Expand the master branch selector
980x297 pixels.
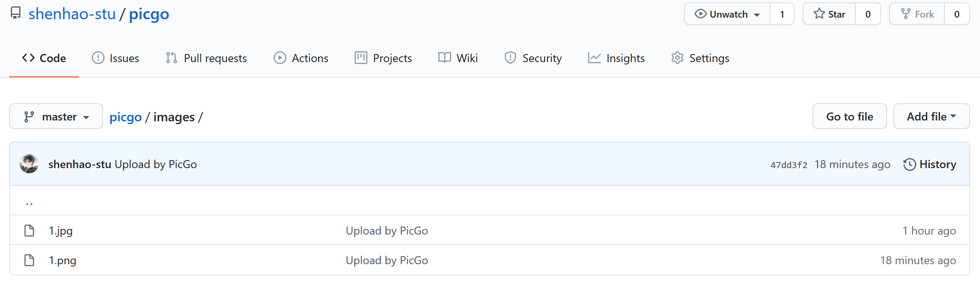pos(56,116)
